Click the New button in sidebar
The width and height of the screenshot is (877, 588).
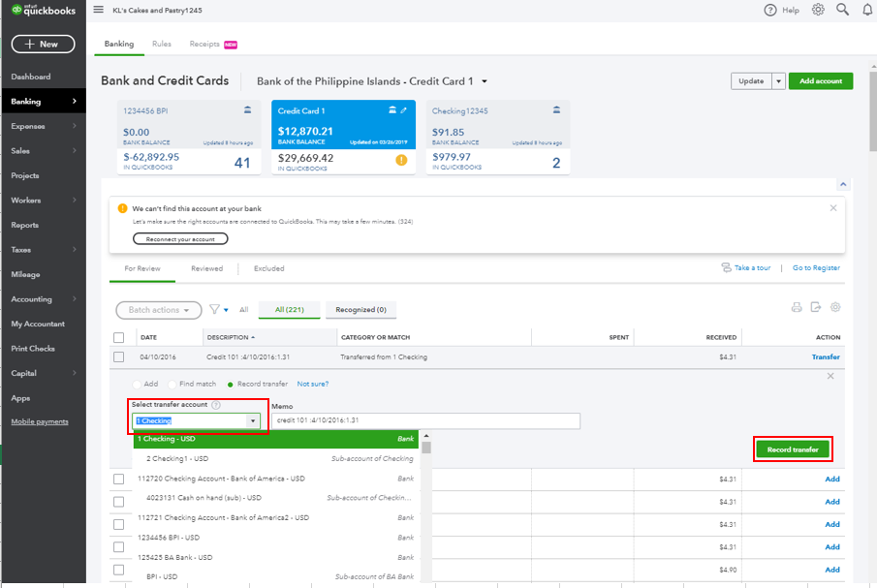tap(43, 45)
